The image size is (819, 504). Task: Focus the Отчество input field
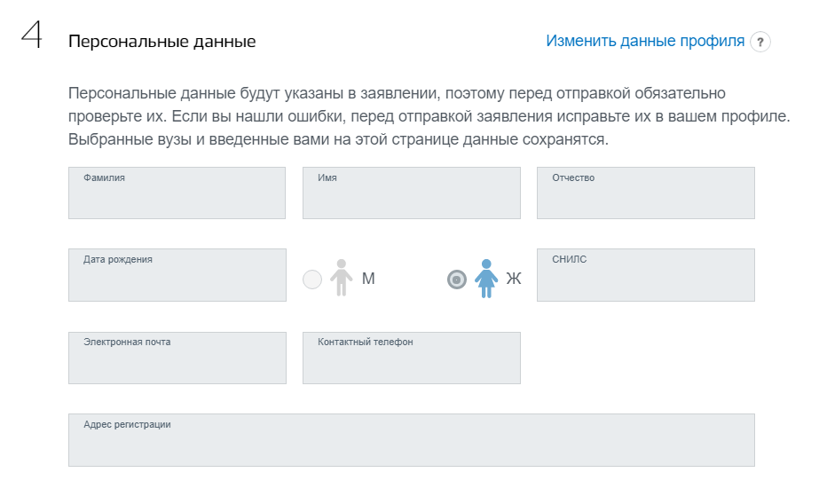click(x=646, y=193)
